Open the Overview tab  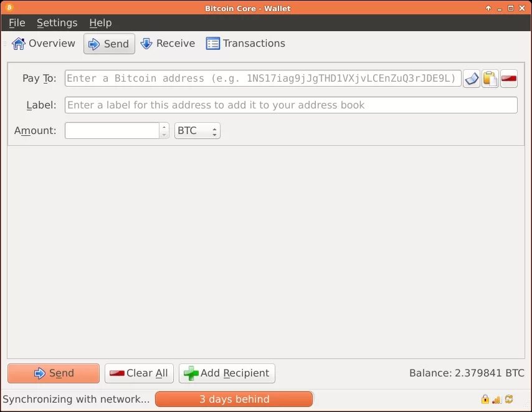point(43,44)
